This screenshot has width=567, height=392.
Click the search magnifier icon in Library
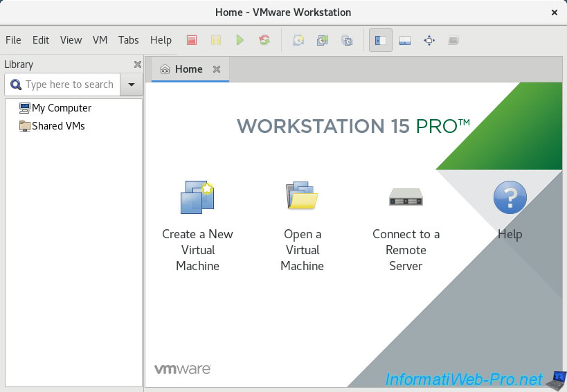15,84
